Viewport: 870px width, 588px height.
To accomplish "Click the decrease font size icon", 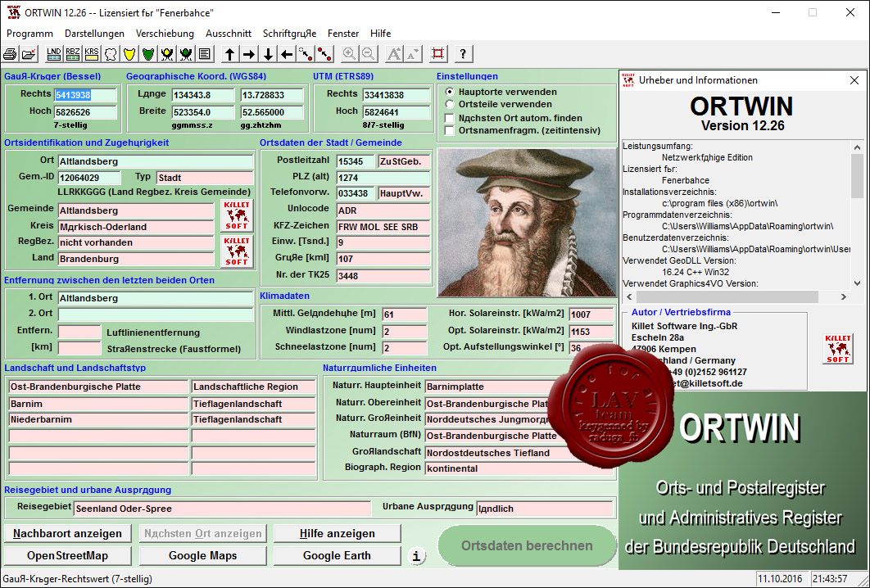I will [413, 54].
